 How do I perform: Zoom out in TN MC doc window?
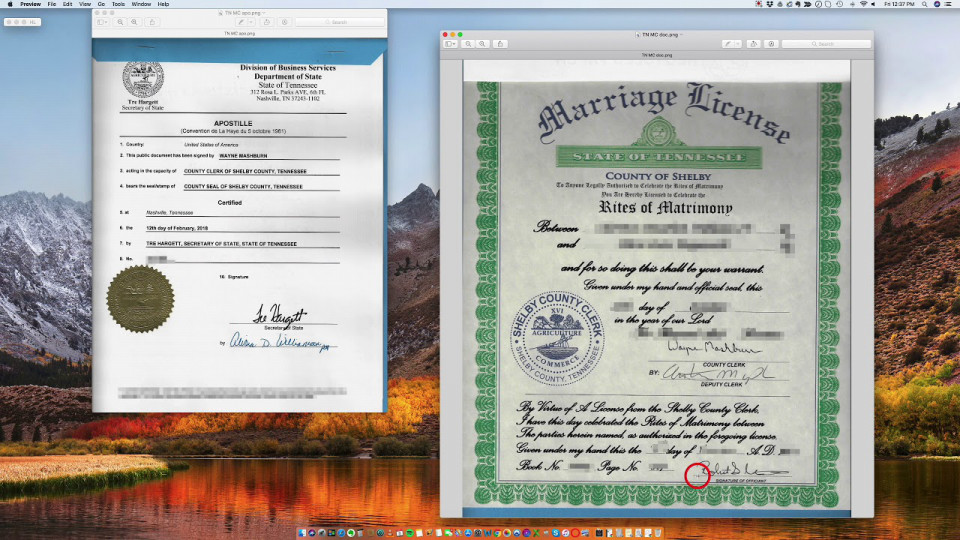tap(468, 44)
